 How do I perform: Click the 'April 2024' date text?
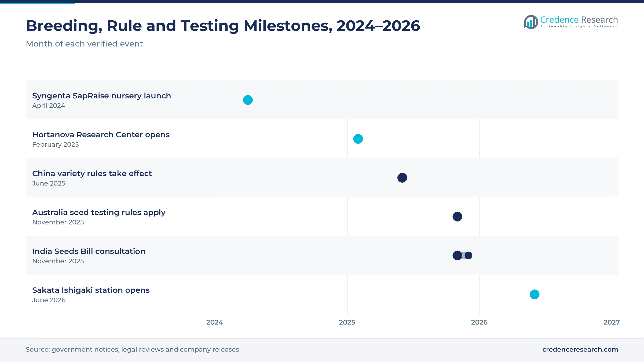tap(49, 106)
